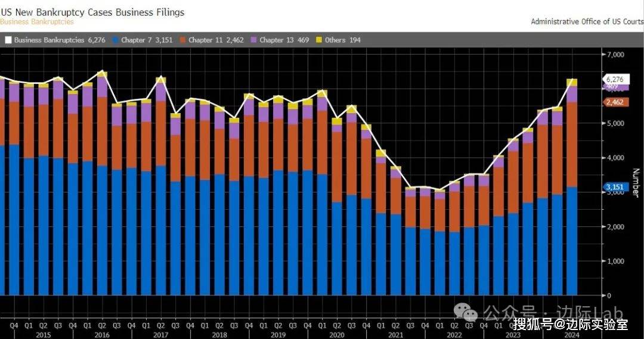Select the 'Chapter 11 2,462' legend label
The height and width of the screenshot is (339, 644).
(216, 41)
